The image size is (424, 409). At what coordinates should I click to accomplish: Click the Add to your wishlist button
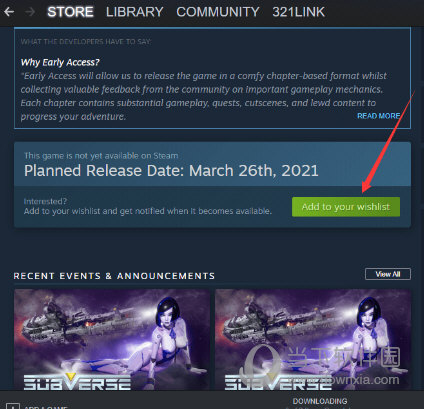tap(346, 207)
